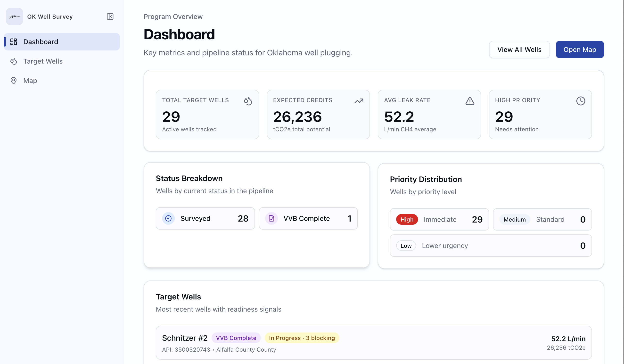Click the map pin icon in sidebar
This screenshot has width=624, height=364.
pos(14,81)
